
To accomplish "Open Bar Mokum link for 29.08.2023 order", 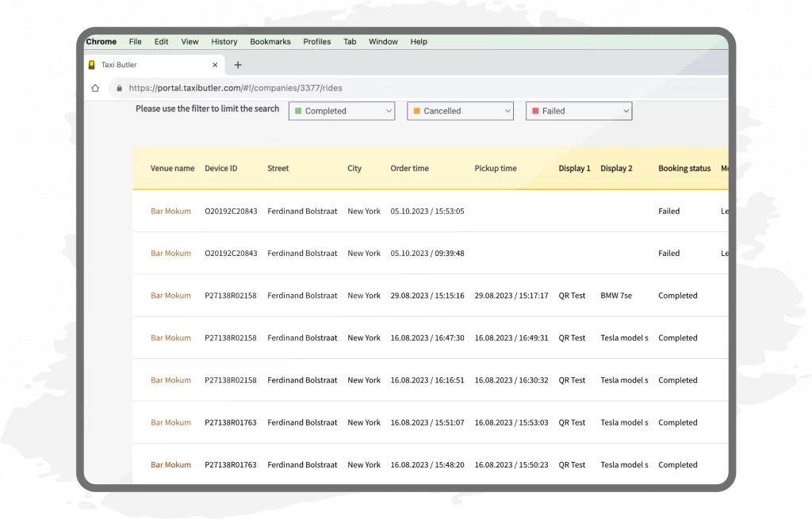I will 171,296.
